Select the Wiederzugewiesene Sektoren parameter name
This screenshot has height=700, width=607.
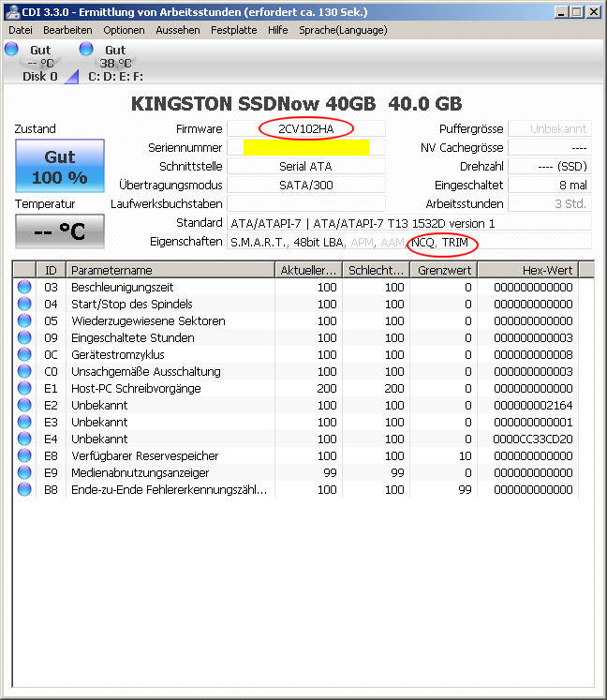coord(148,321)
